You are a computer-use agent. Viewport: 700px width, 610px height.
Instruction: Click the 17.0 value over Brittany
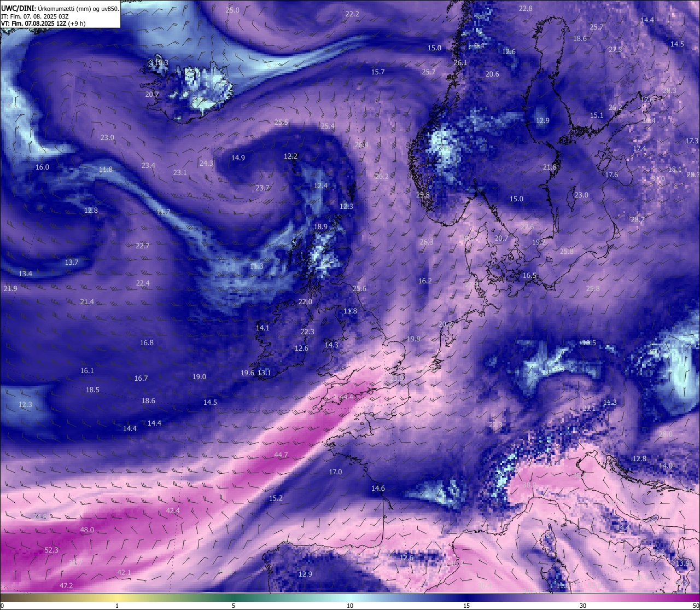pos(335,472)
